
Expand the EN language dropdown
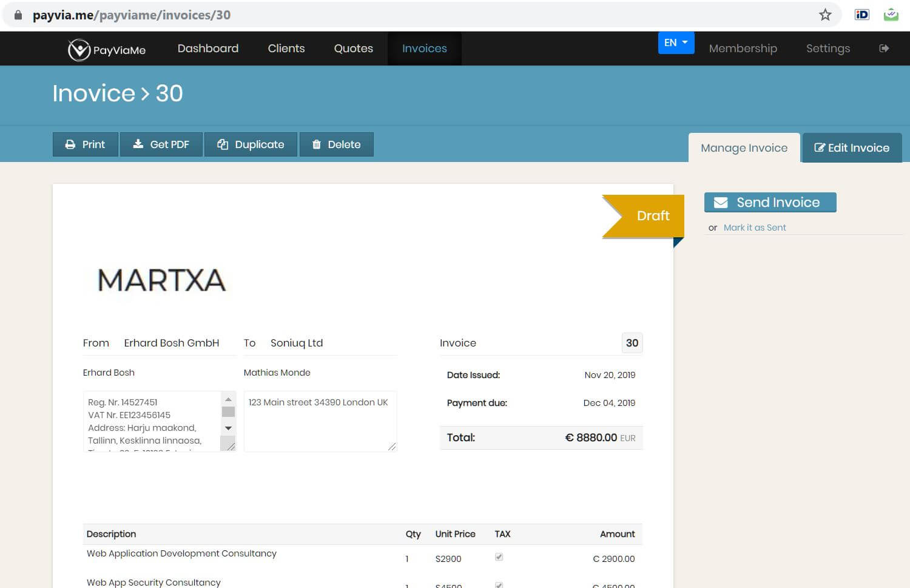(676, 42)
